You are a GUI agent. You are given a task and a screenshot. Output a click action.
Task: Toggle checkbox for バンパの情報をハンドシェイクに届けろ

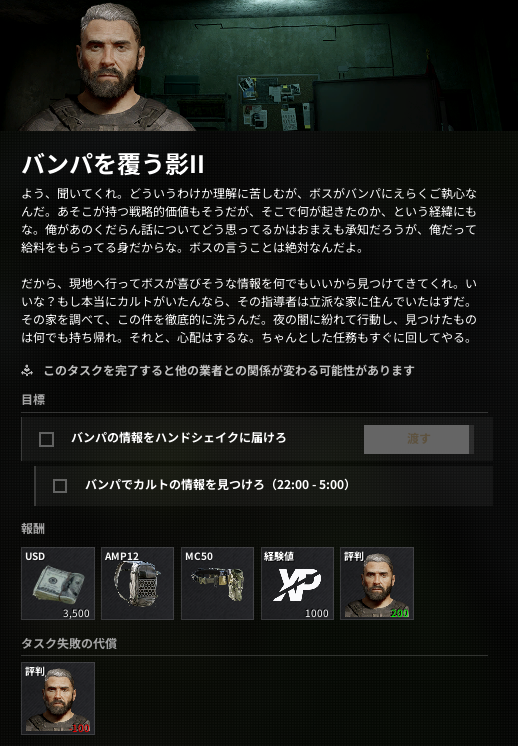point(46,439)
